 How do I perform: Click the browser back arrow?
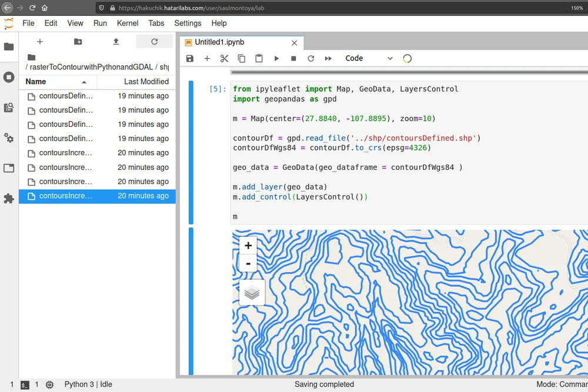[x=7, y=8]
